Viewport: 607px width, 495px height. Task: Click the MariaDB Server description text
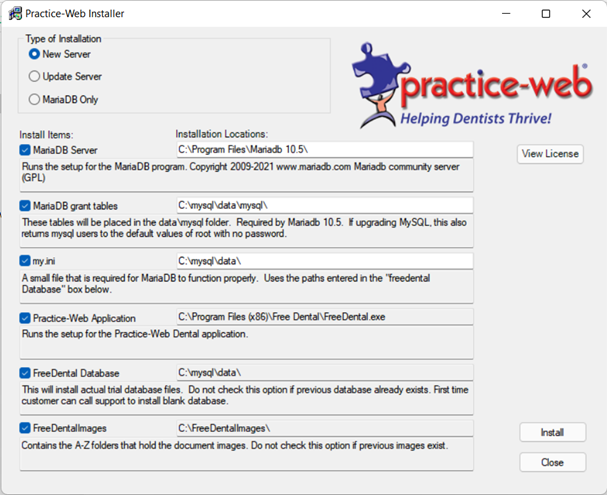click(240, 172)
